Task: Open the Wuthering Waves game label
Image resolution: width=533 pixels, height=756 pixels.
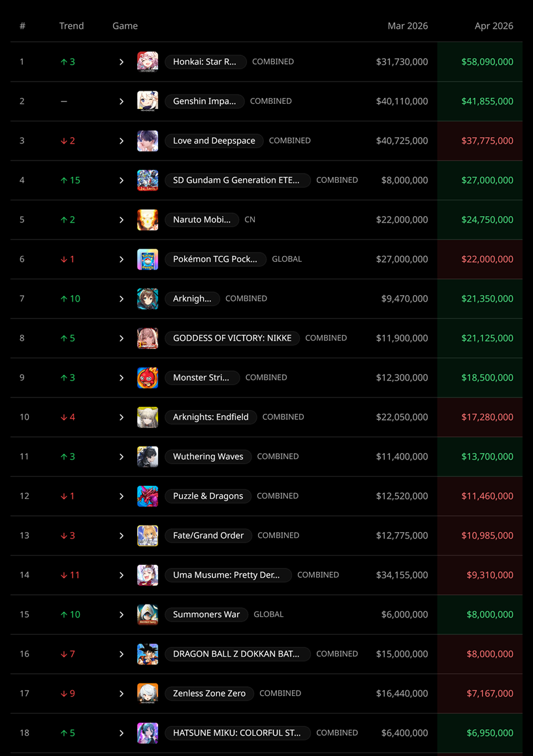Action: click(x=208, y=456)
